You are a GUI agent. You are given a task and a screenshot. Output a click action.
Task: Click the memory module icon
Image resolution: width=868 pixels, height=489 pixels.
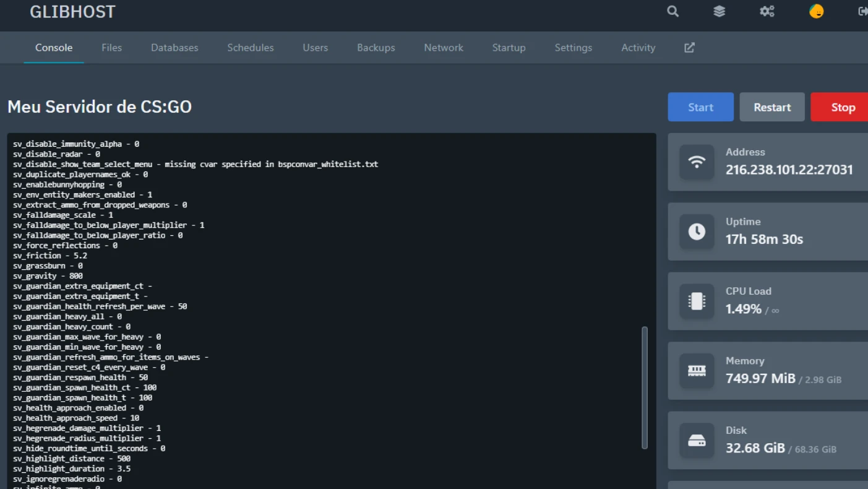(x=697, y=371)
